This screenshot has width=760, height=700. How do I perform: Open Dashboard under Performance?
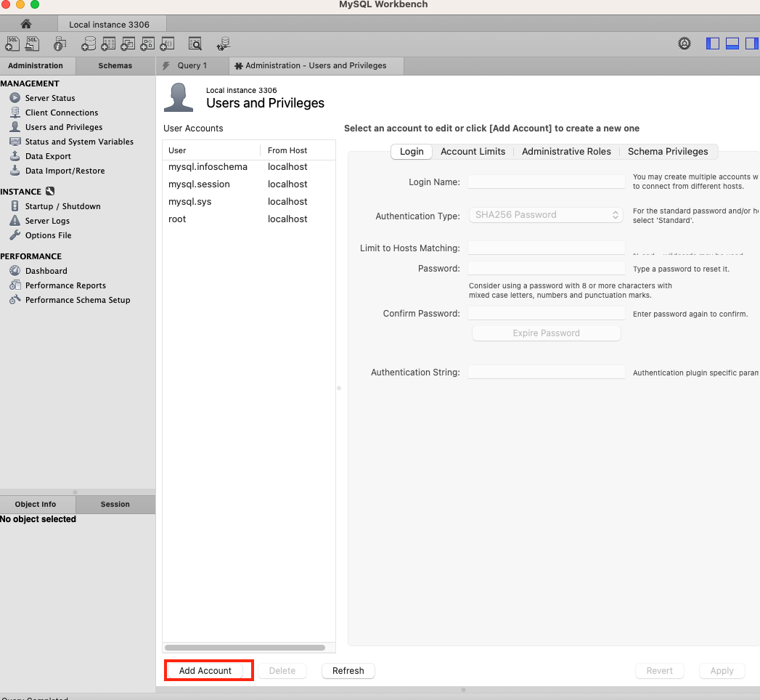(46, 271)
